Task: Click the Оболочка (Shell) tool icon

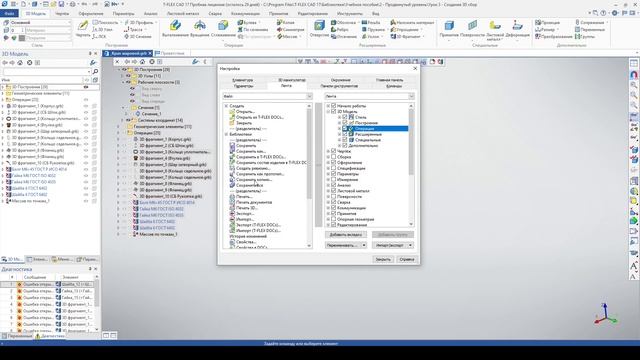Action: pyautogui.click(x=333, y=23)
